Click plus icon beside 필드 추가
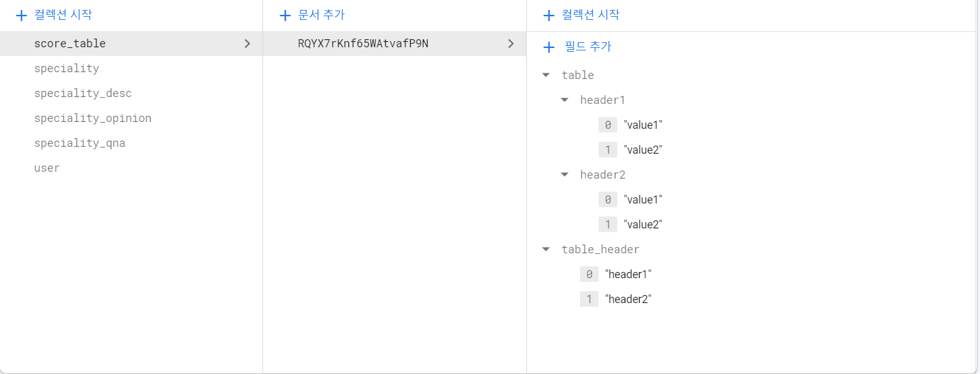Screen dimensions: 980x374 coord(549,47)
